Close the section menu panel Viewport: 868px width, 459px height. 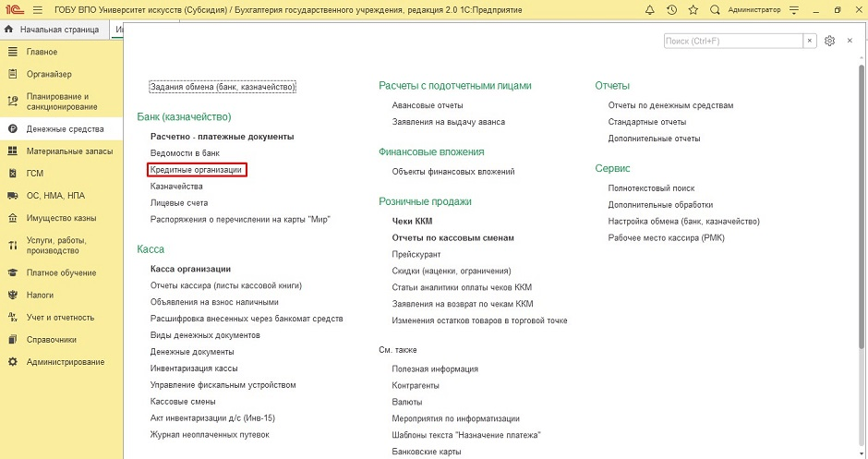(x=849, y=42)
